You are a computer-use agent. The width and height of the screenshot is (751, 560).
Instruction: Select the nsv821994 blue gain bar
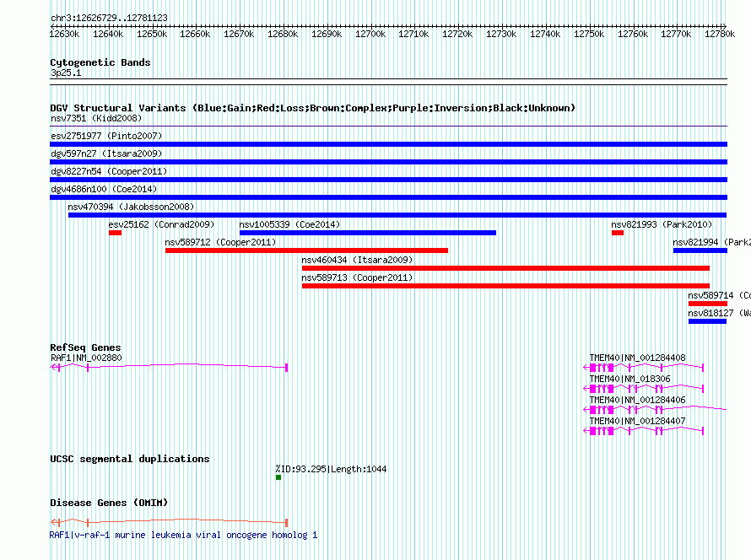(700, 250)
